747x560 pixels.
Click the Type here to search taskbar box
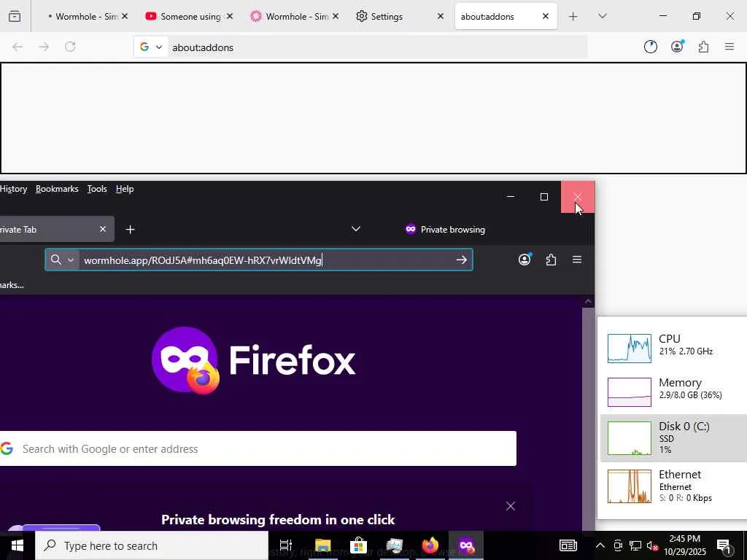tap(152, 545)
